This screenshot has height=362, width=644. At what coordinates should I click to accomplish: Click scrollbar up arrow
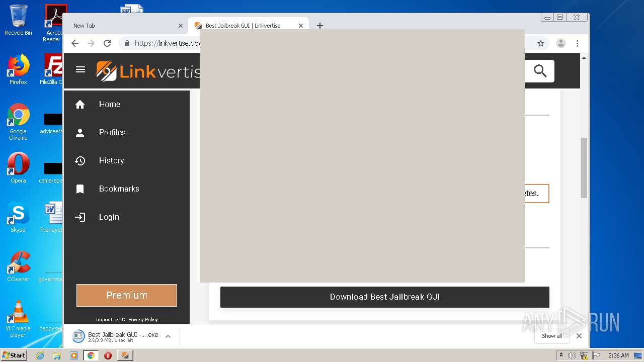(x=584, y=57)
